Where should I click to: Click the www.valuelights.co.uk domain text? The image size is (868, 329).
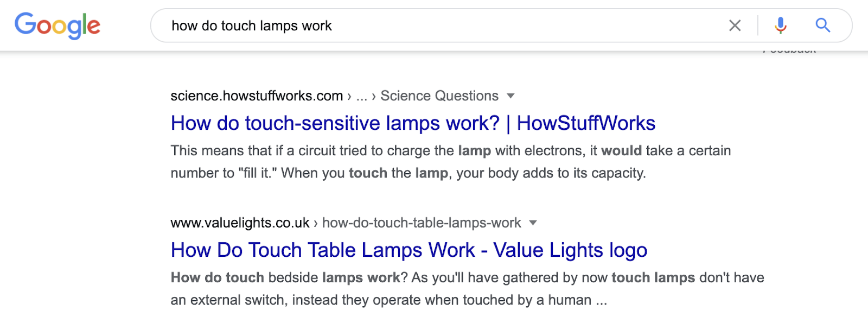[x=240, y=223]
